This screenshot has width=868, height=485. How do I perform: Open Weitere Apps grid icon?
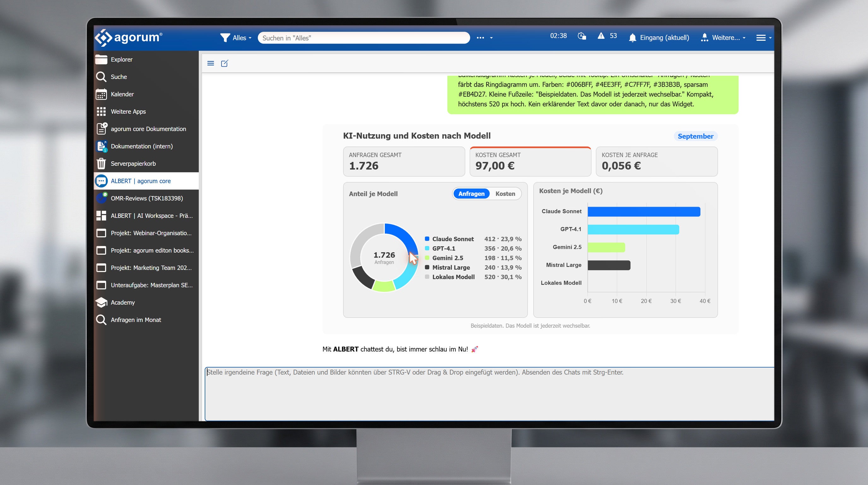point(101,112)
